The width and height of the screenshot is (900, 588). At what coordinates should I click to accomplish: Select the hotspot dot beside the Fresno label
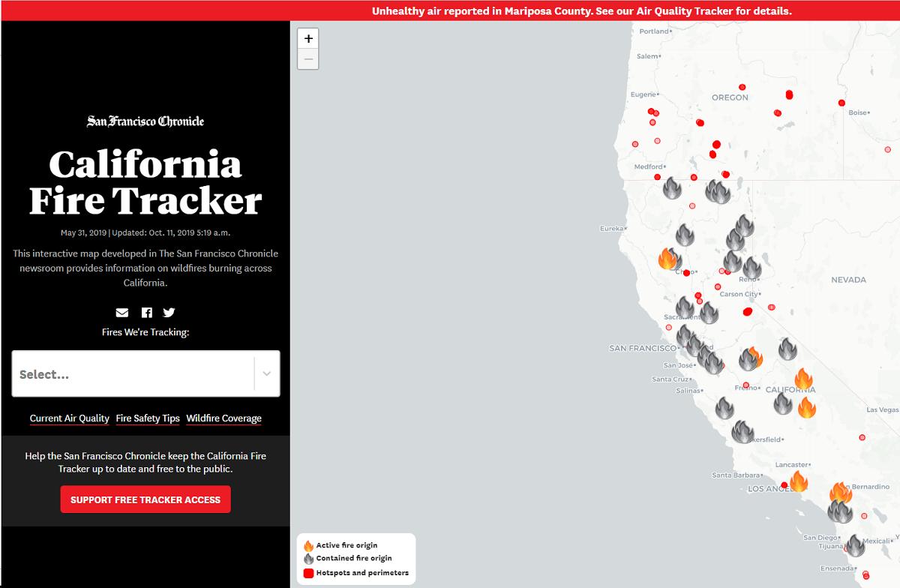point(745,385)
